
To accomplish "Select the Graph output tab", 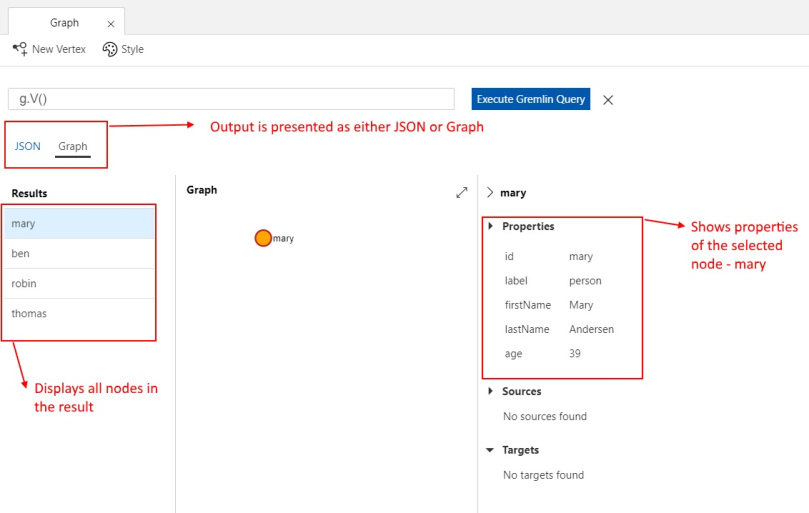I will [x=73, y=146].
